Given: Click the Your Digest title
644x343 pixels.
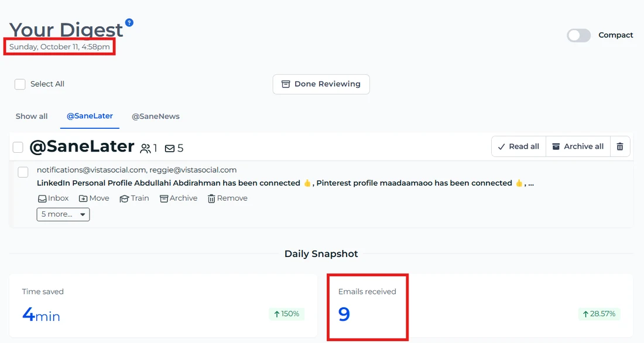Looking at the screenshot, I should pyautogui.click(x=66, y=30).
